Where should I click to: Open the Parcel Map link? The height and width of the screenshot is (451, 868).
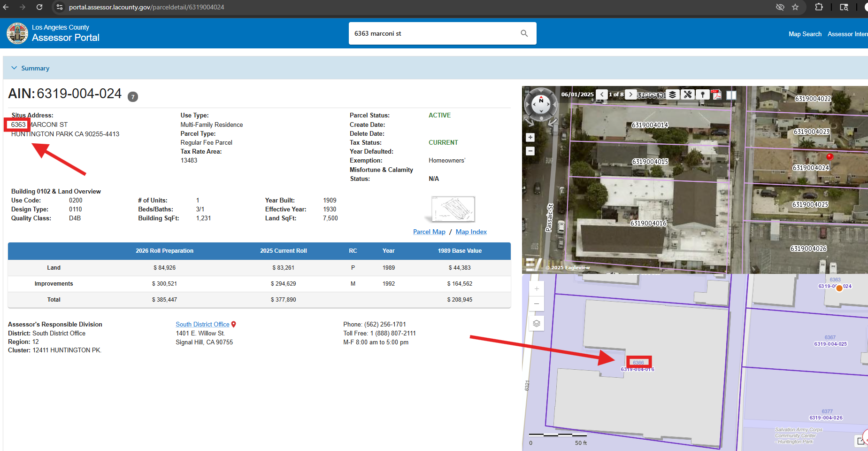pos(429,232)
